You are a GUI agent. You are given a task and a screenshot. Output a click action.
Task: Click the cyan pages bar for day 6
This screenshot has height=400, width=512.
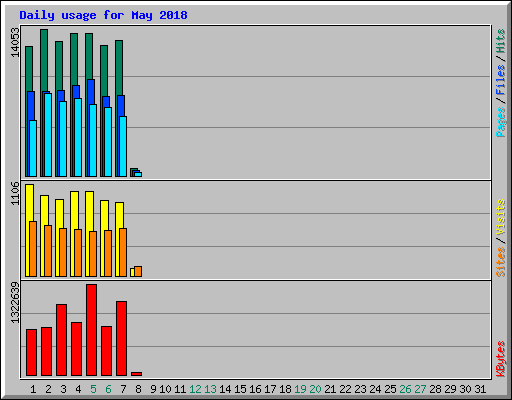tap(108, 142)
